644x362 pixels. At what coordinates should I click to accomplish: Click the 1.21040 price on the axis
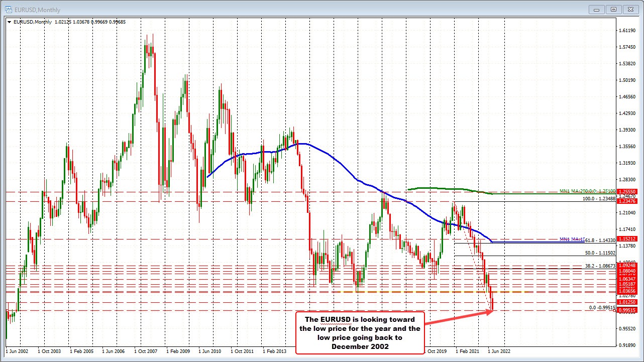[x=627, y=213]
